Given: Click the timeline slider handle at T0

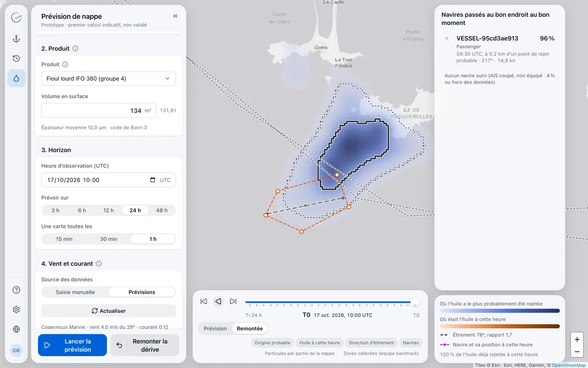Looking at the screenshot, I should pyautogui.click(x=415, y=302).
